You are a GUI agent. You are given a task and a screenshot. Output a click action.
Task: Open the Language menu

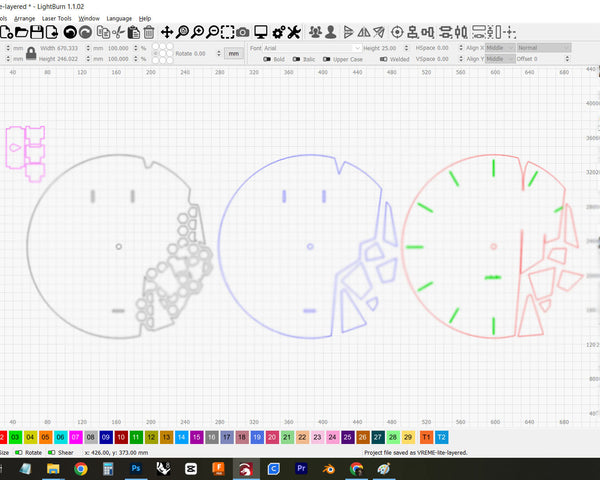[119, 18]
